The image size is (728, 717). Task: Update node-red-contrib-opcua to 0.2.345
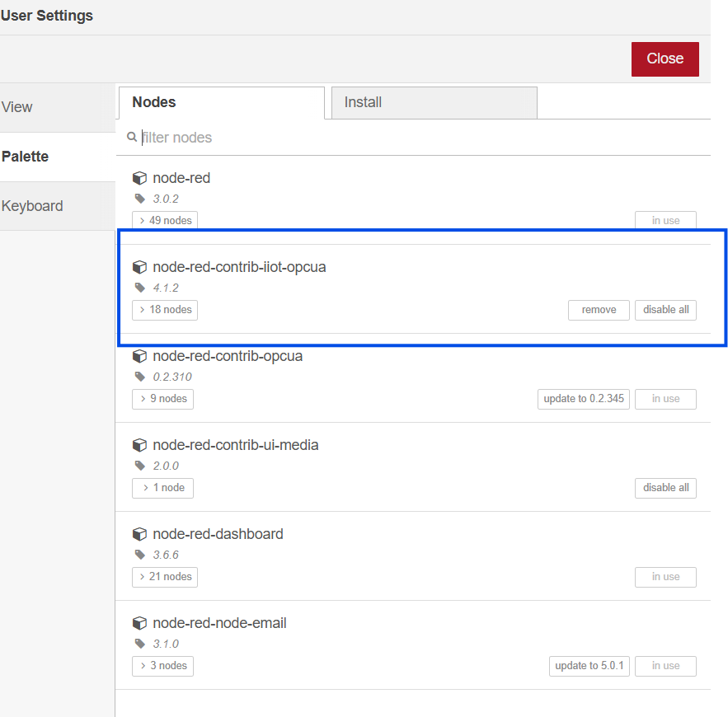coord(584,399)
